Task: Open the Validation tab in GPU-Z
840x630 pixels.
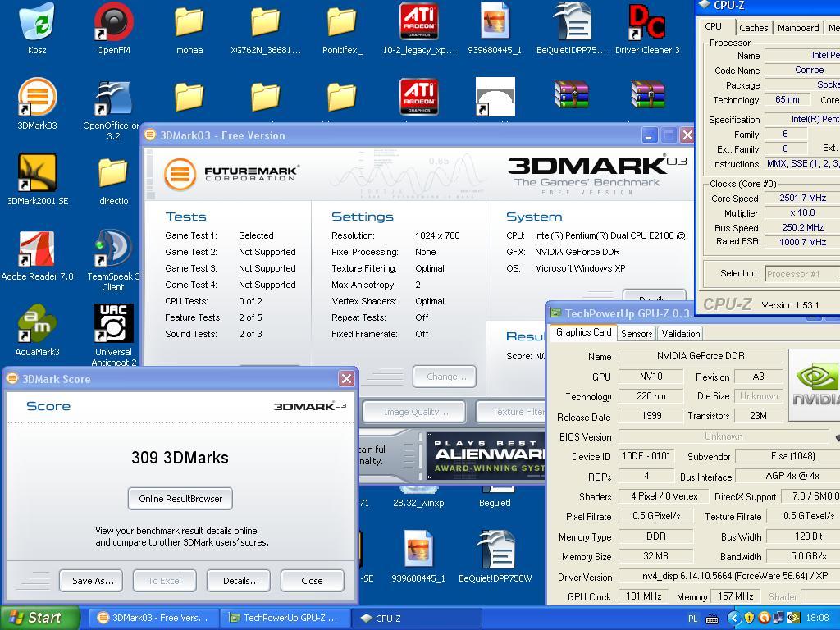Action: click(x=680, y=334)
